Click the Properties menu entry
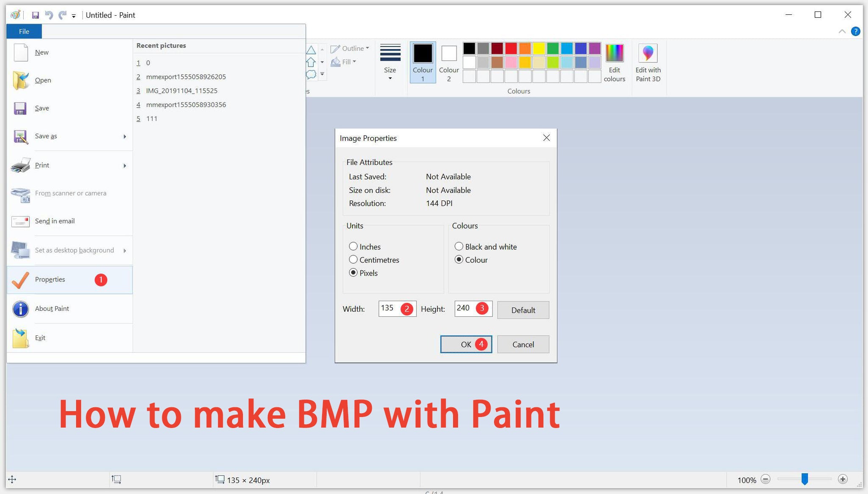This screenshot has width=868, height=494. [50, 279]
